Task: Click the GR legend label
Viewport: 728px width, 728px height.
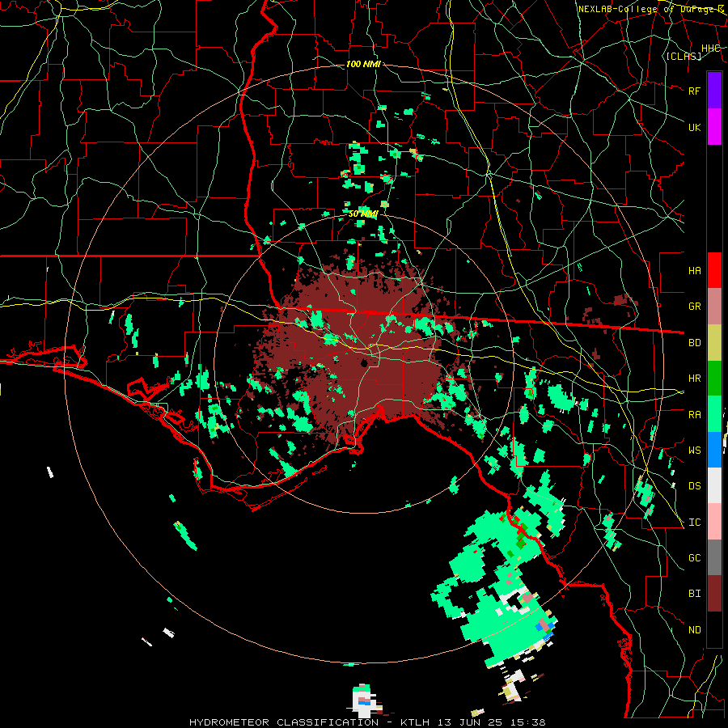Action: click(x=695, y=307)
